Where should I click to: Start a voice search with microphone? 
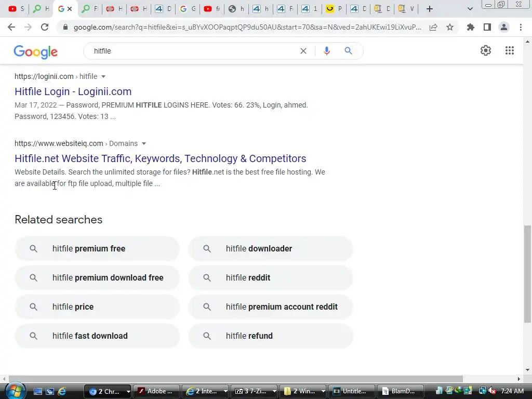coord(327,51)
